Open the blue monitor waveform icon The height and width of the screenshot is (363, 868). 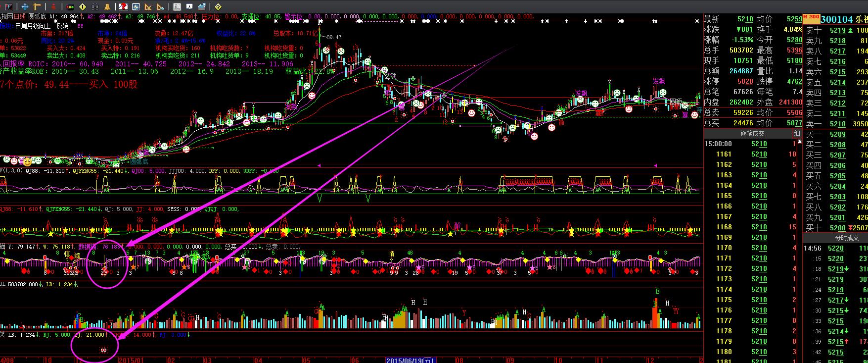(136, 7)
